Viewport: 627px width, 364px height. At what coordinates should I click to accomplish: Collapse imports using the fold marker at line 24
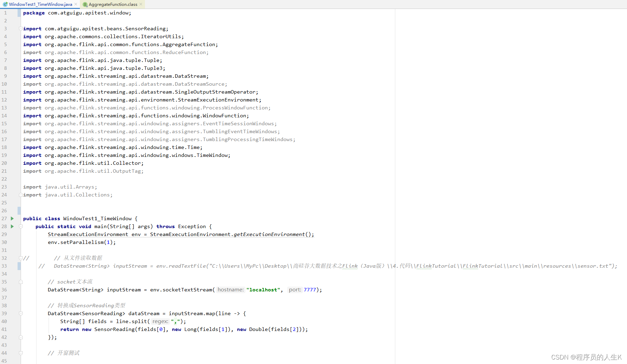[x=21, y=195]
